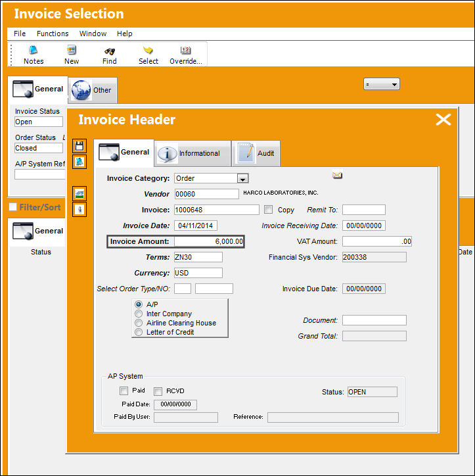475x476 pixels.
Task: Click the Financial Sys Vendor field
Action: 374,257
